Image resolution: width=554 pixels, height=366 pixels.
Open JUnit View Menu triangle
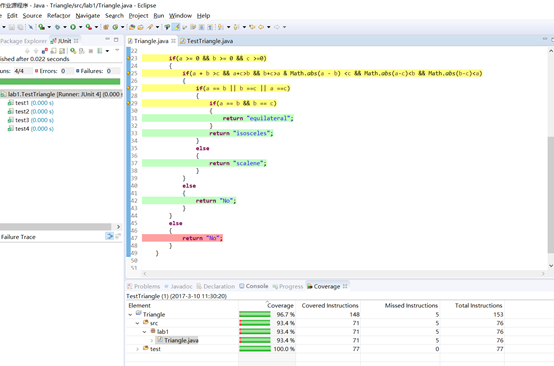pos(117,50)
